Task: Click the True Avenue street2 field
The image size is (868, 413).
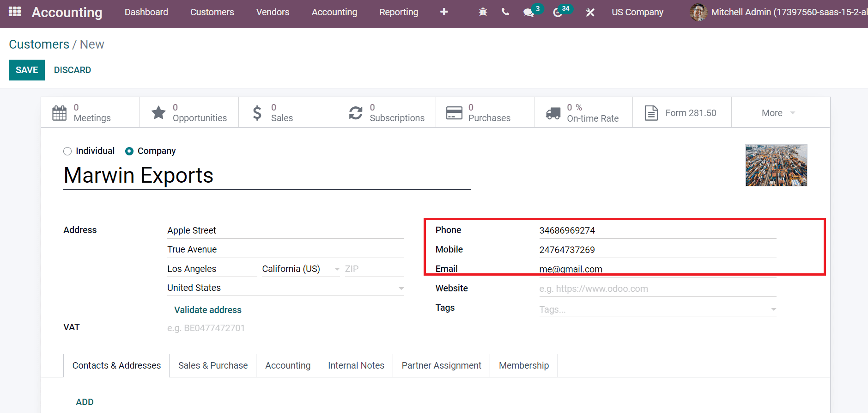Action: (x=285, y=250)
